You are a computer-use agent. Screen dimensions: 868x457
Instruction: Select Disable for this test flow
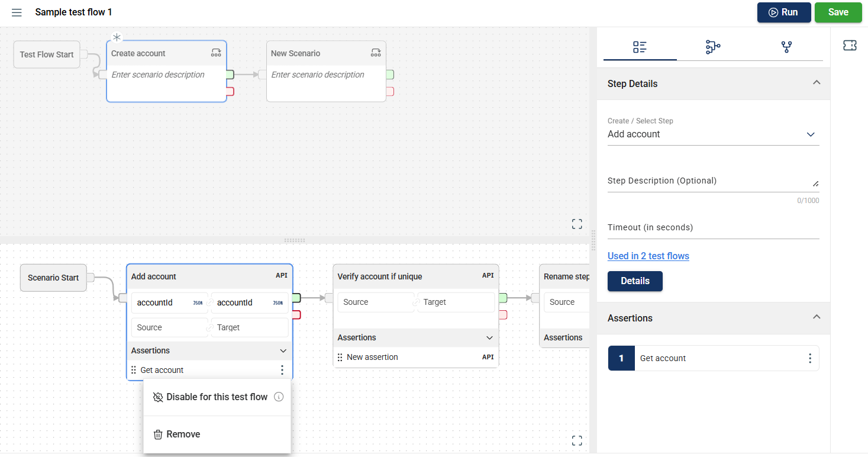[217, 397]
